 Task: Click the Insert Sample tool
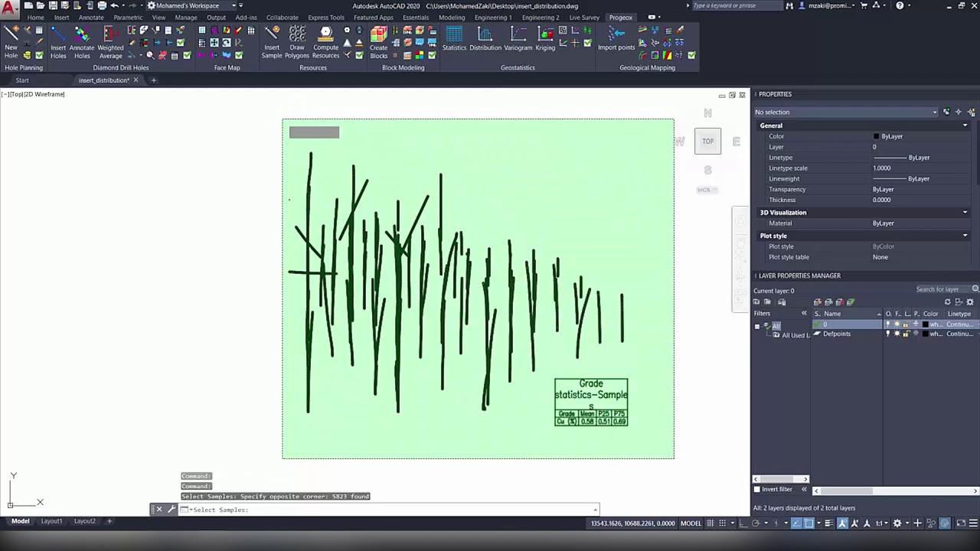pos(272,42)
